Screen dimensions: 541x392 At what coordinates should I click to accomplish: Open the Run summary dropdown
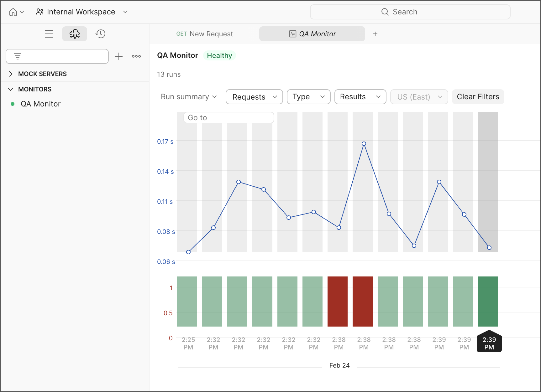pyautogui.click(x=189, y=97)
